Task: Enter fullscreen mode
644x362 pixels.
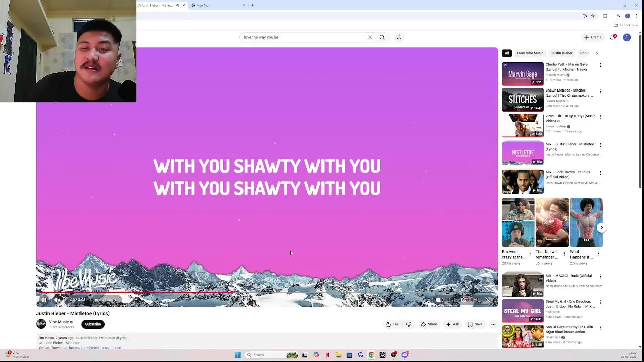Action: coord(487,300)
